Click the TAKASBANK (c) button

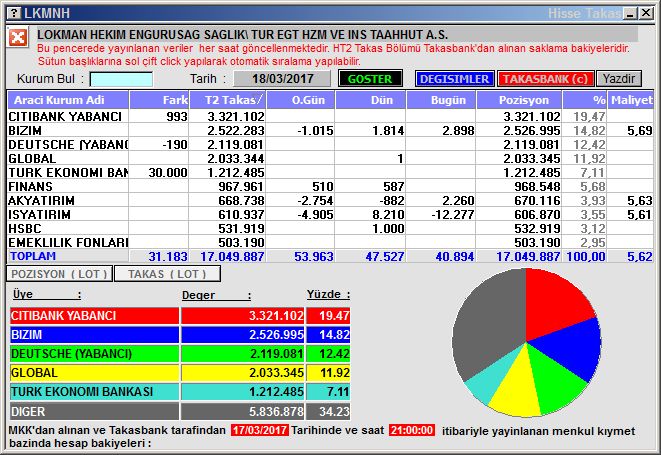[x=545, y=79]
